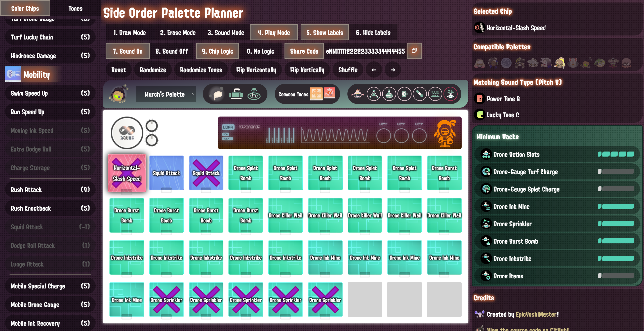The image size is (644, 331).
Task: Select the Ink Mine drone weapon icon
Action: pyautogui.click(x=435, y=94)
